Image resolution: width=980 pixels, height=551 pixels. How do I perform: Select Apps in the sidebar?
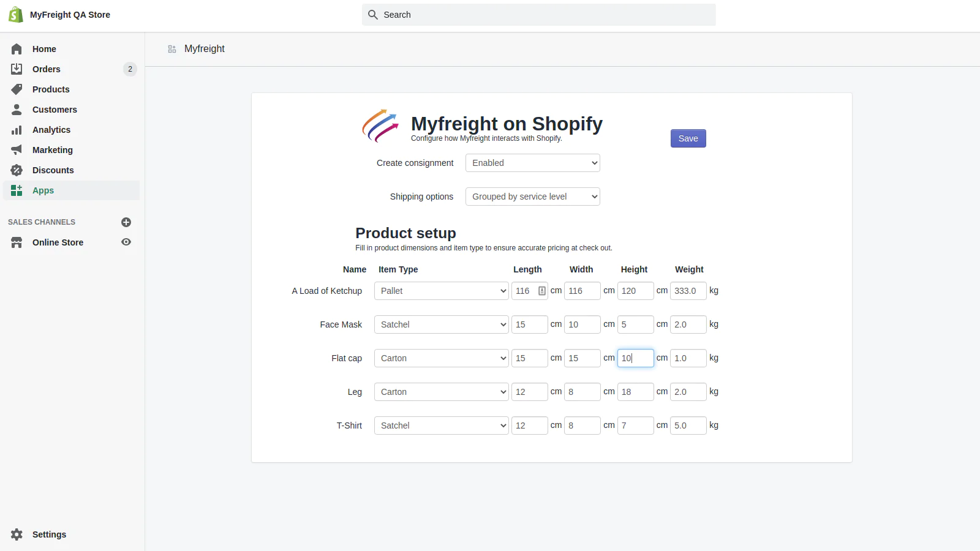tap(43, 190)
